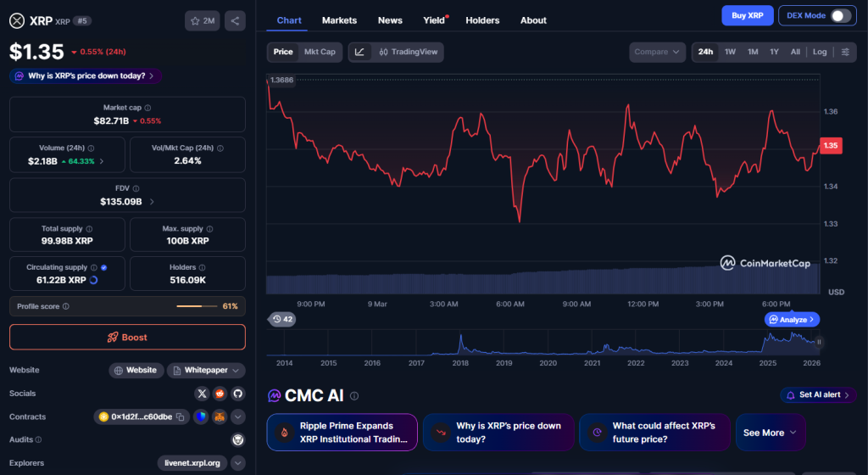Image resolution: width=868 pixels, height=475 pixels.
Task: Open the chart settings sliders icon
Action: pos(845,53)
